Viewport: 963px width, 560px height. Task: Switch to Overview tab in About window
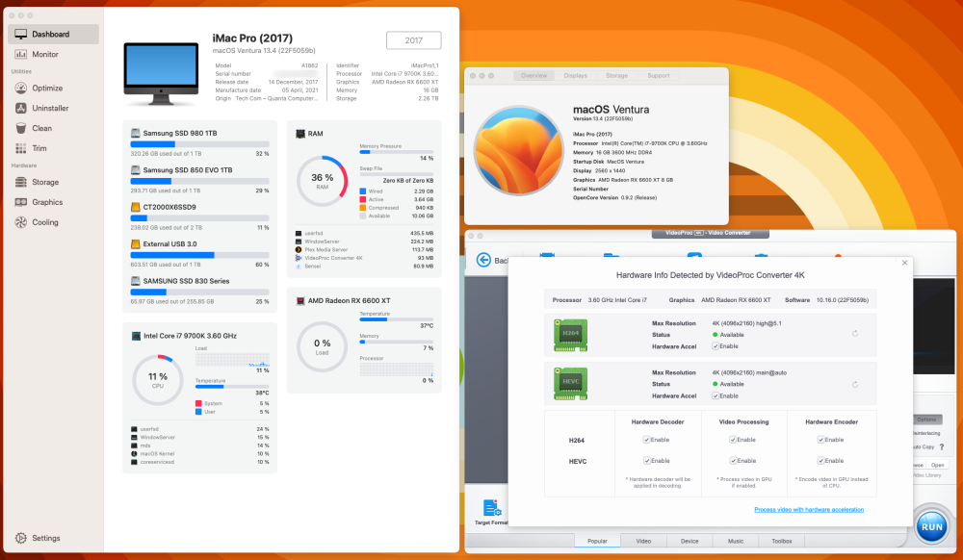click(534, 76)
